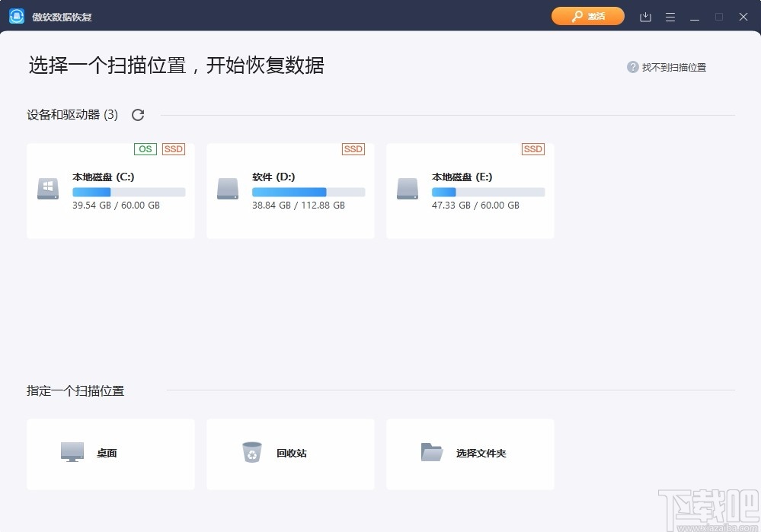761x532 pixels.
Task: Click the OS badge on drive C:
Action: point(145,149)
